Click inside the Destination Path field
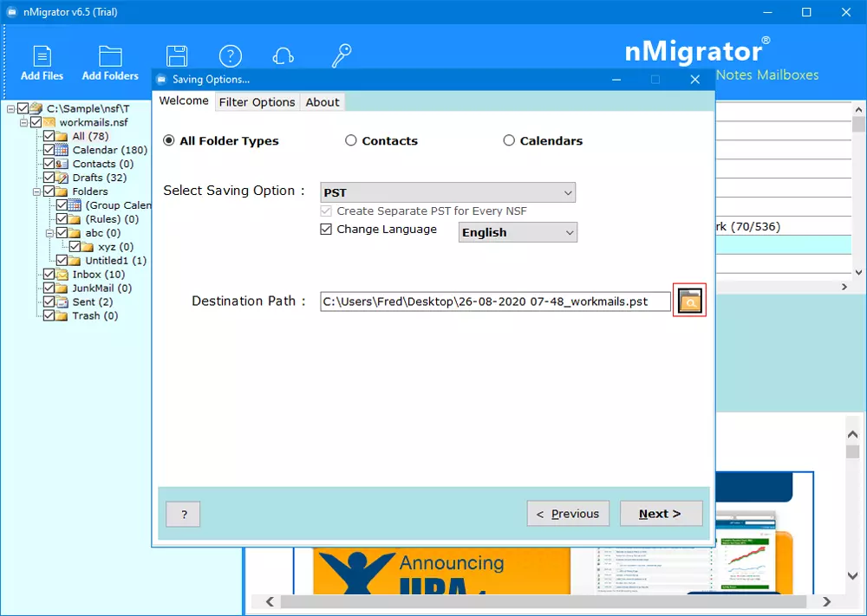867x616 pixels. point(495,302)
